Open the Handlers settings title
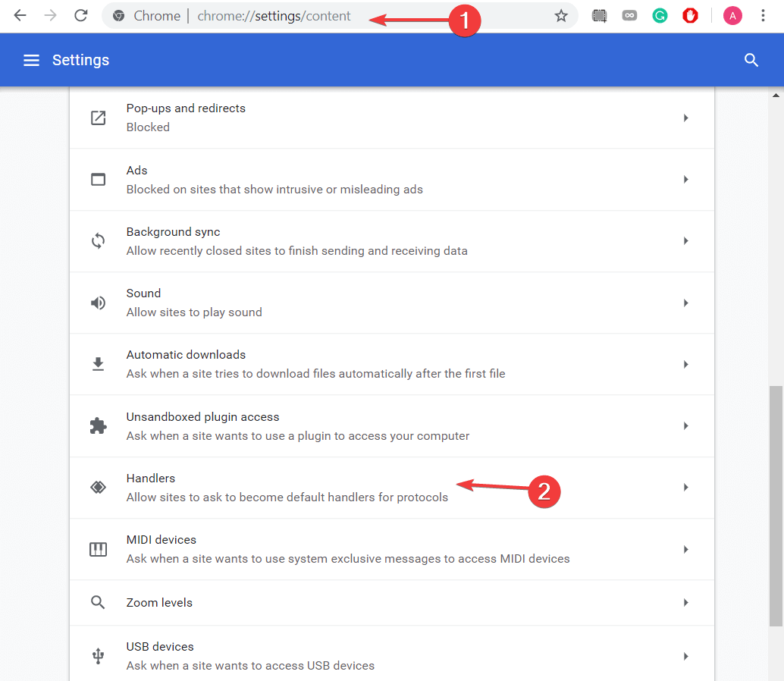This screenshot has height=681, width=784. (150, 478)
